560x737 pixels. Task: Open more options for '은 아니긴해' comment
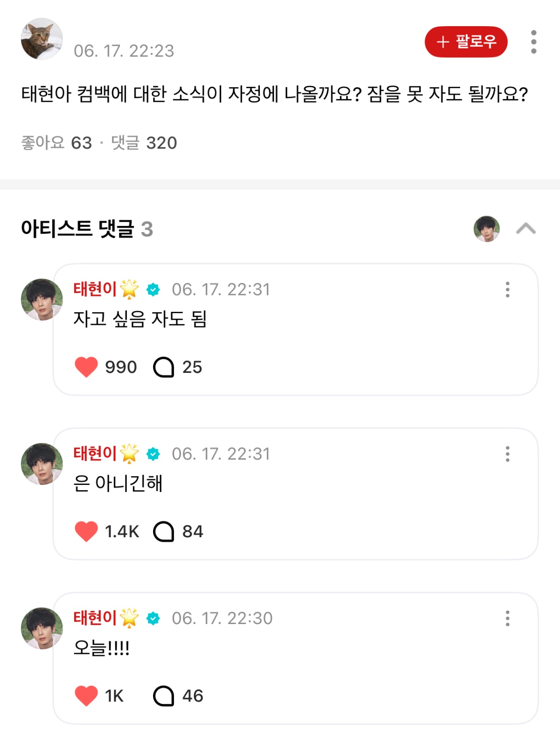tap(507, 454)
